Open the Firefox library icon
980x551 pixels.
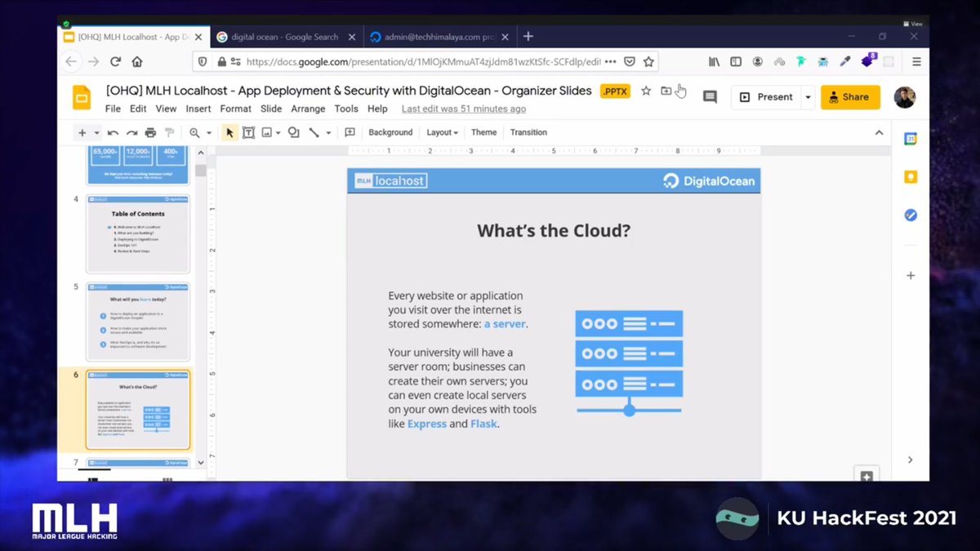(x=714, y=61)
